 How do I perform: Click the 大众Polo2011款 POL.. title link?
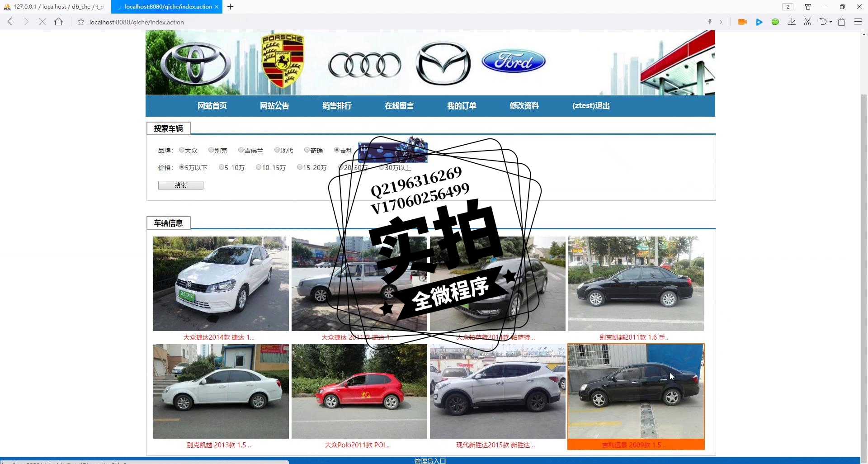[x=357, y=445]
